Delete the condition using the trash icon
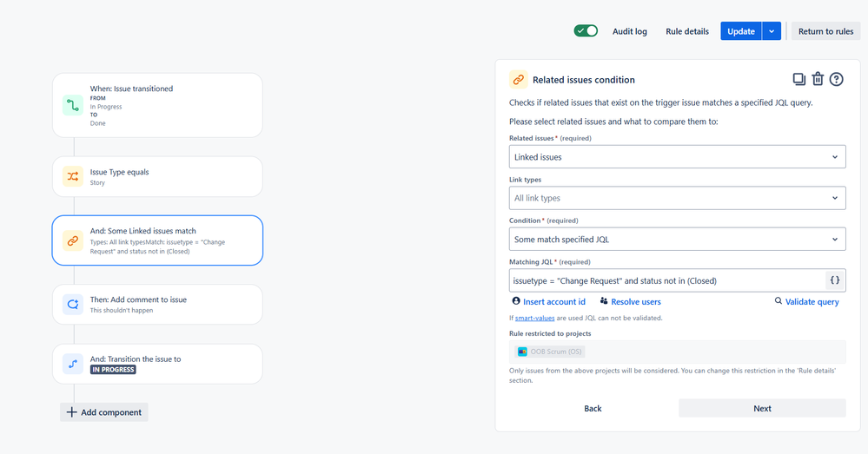Viewport: 868px width, 454px height. [x=818, y=79]
